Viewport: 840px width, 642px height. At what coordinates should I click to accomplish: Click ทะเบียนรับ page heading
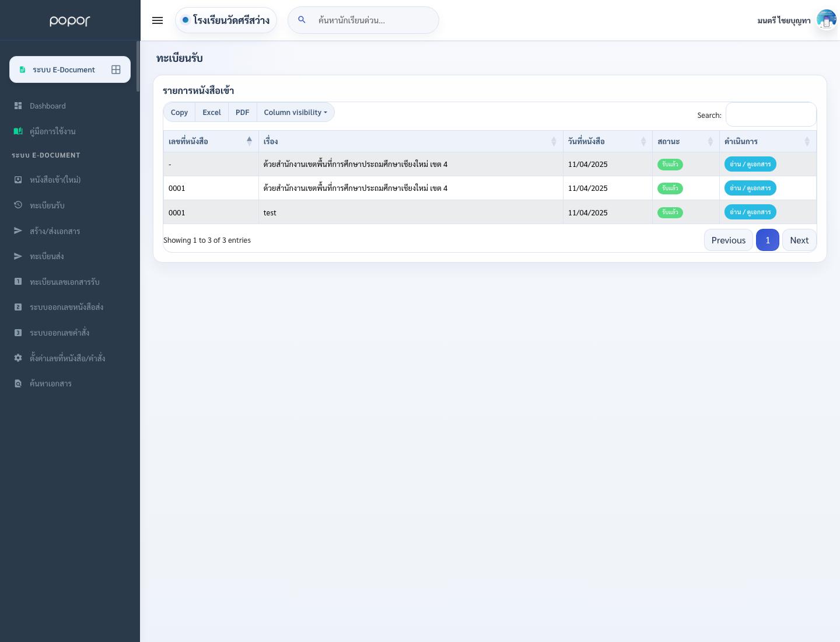click(180, 58)
